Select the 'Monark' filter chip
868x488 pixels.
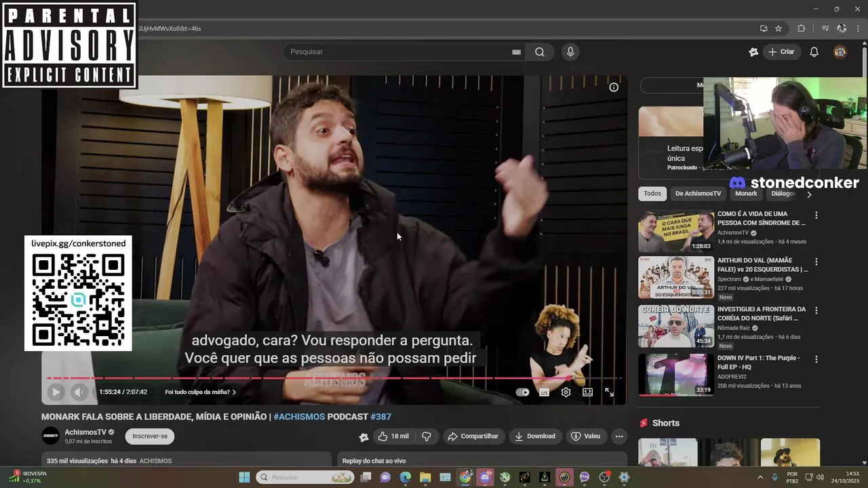746,194
